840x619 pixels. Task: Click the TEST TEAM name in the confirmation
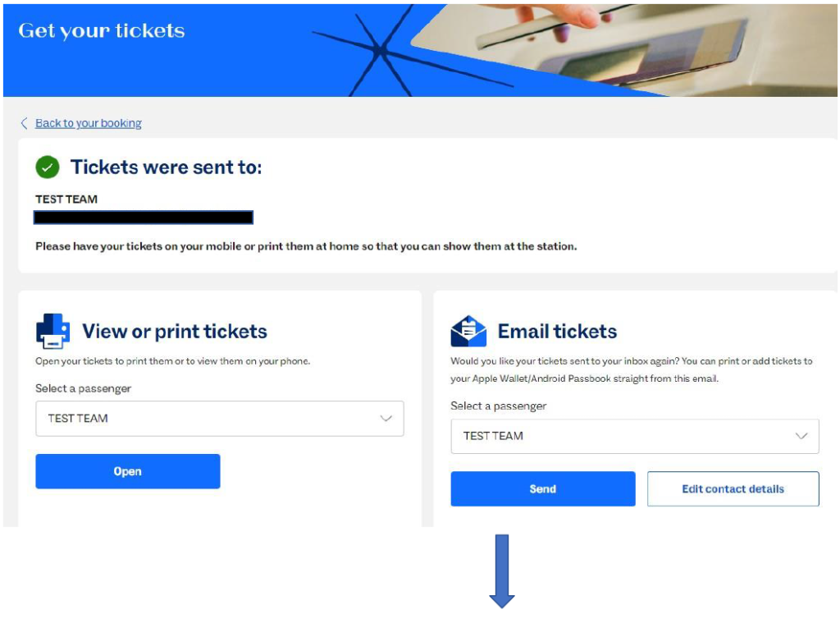click(64, 198)
